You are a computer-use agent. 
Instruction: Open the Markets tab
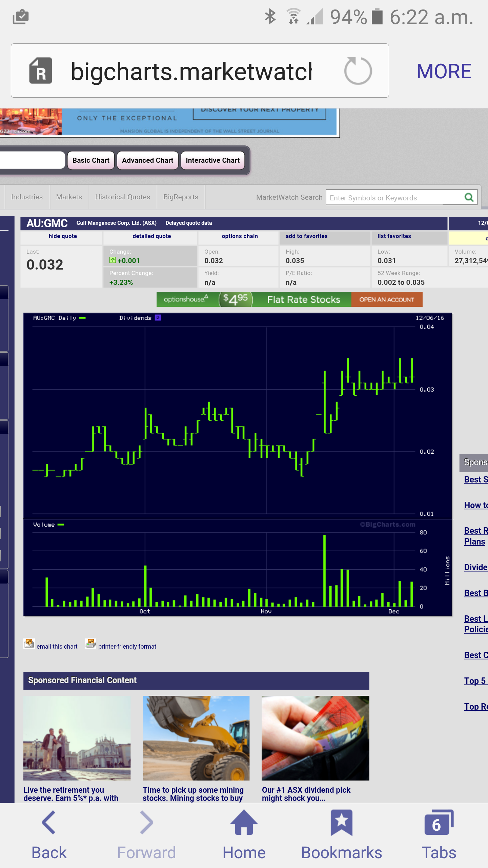69,197
